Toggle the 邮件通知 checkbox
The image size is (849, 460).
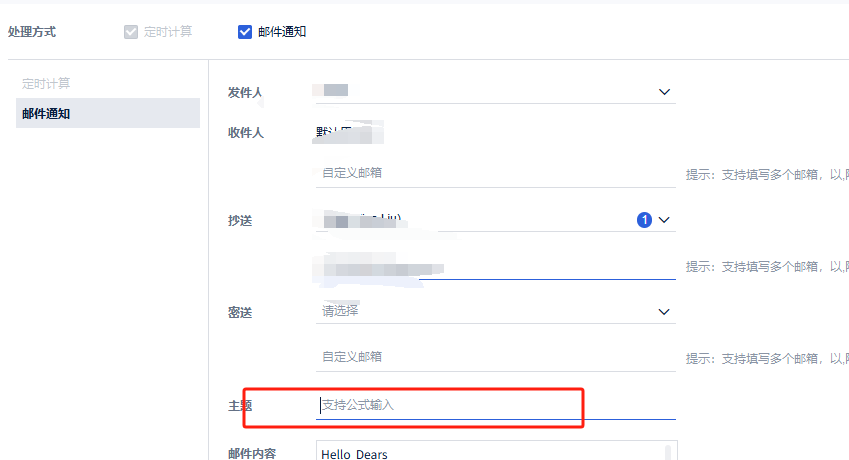point(245,31)
